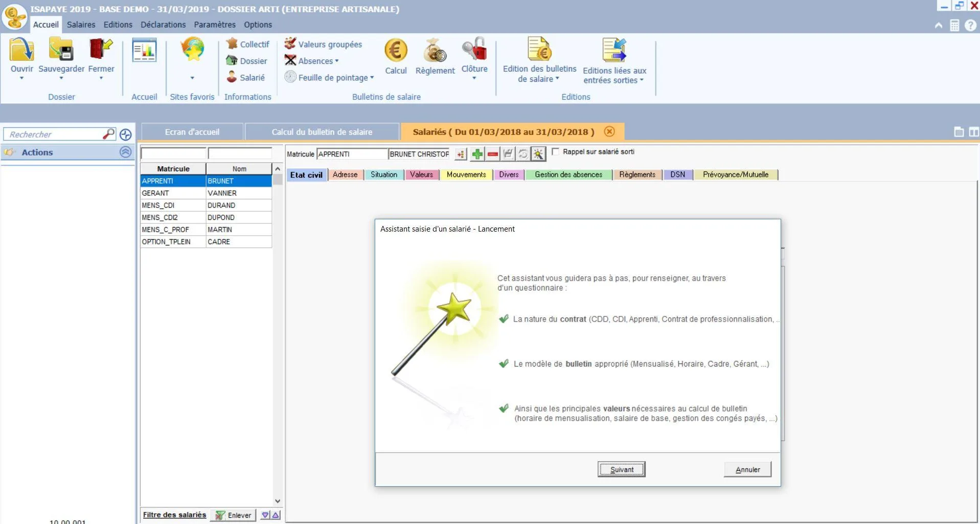
Task: Open the Déclarations menu
Action: pyautogui.click(x=163, y=25)
